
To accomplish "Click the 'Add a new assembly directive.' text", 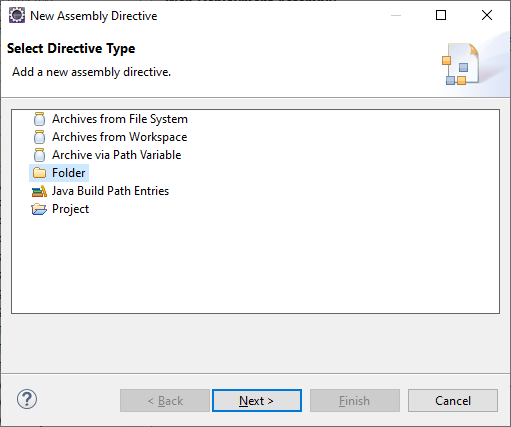I will tap(91, 72).
